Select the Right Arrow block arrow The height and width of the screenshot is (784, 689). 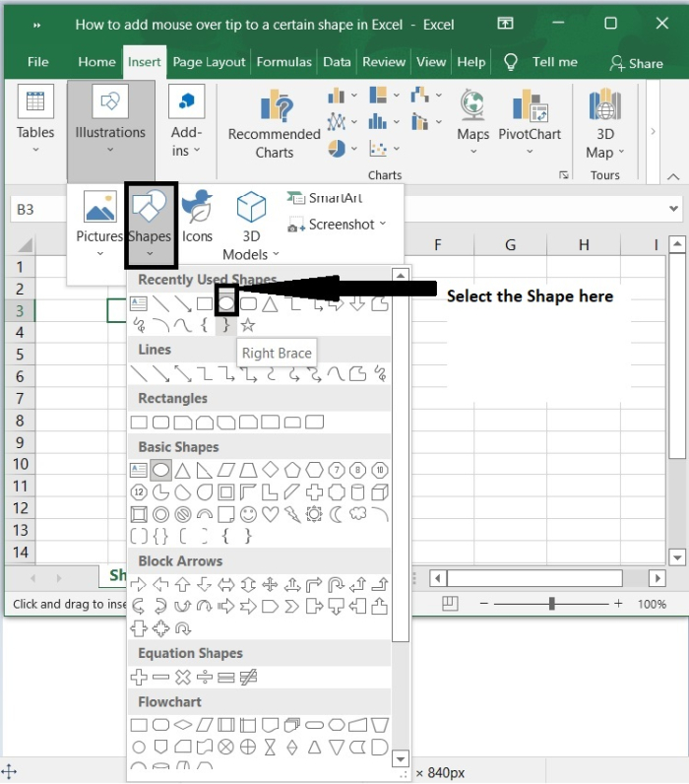click(x=139, y=584)
